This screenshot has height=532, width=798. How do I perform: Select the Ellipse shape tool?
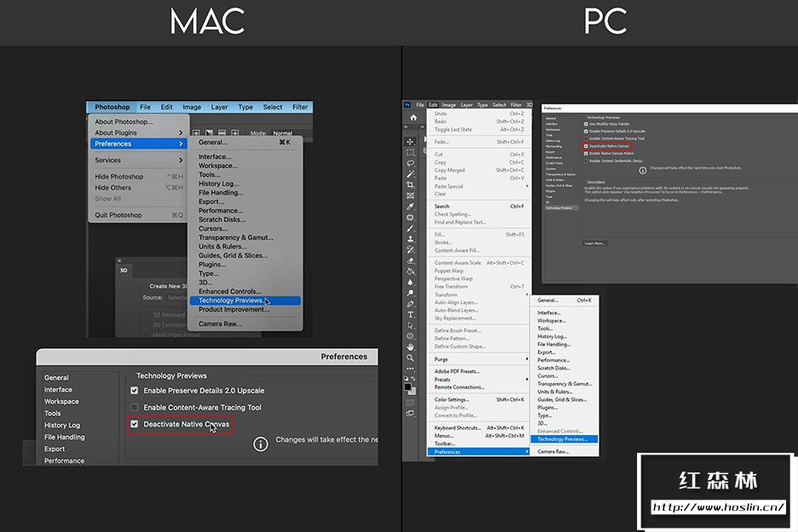coord(410,336)
